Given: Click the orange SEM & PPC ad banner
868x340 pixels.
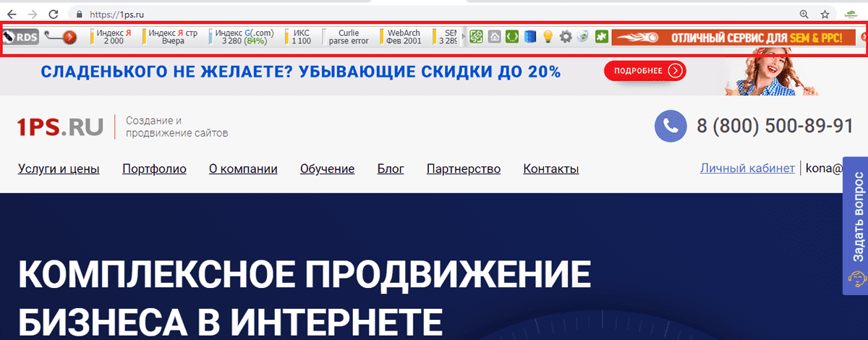Looking at the screenshot, I should [735, 37].
